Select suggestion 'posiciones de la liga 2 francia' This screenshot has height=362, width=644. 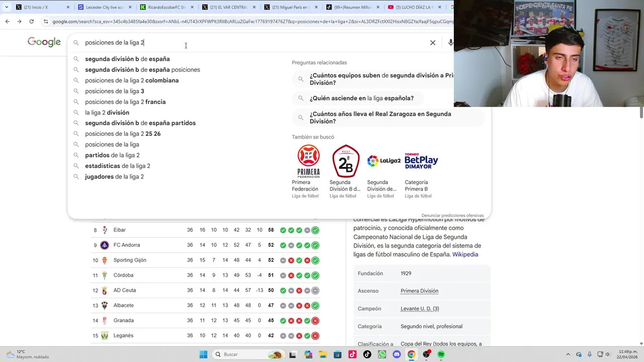(125, 102)
